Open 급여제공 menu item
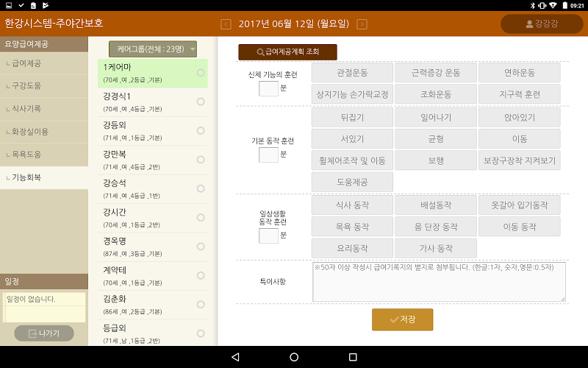 (44, 63)
